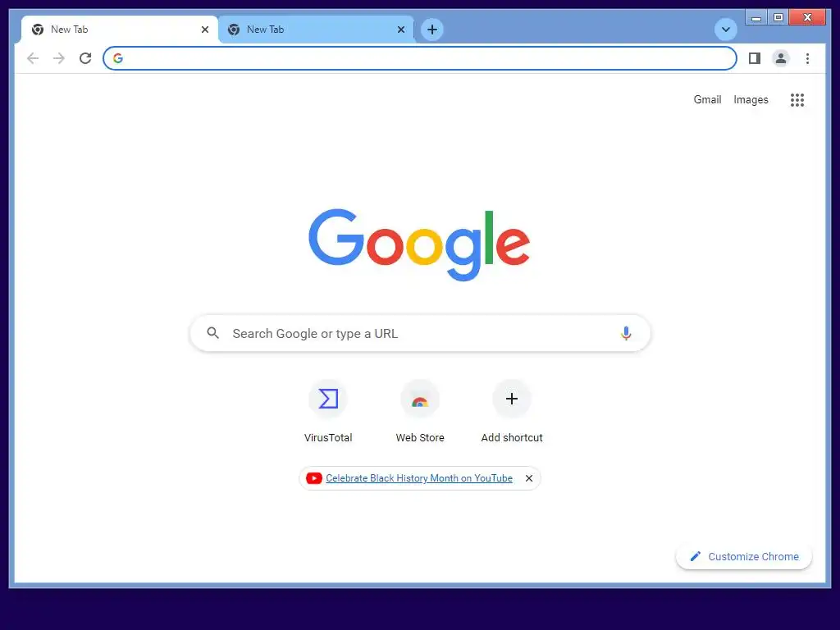Maximize the Chrome window
Viewport: 840px width, 630px height.
pyautogui.click(x=778, y=18)
